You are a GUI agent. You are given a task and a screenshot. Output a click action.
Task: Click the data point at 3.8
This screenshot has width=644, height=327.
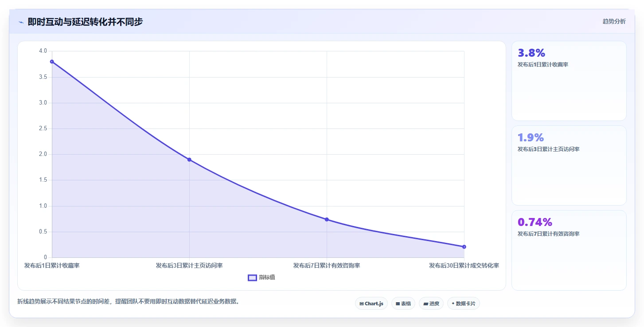pos(52,62)
